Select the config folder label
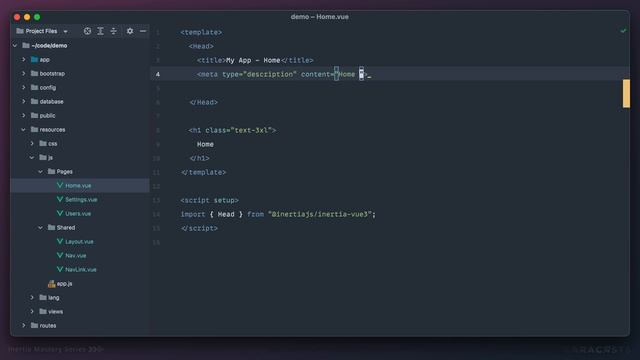This screenshot has width=640, height=360. pos(48,88)
